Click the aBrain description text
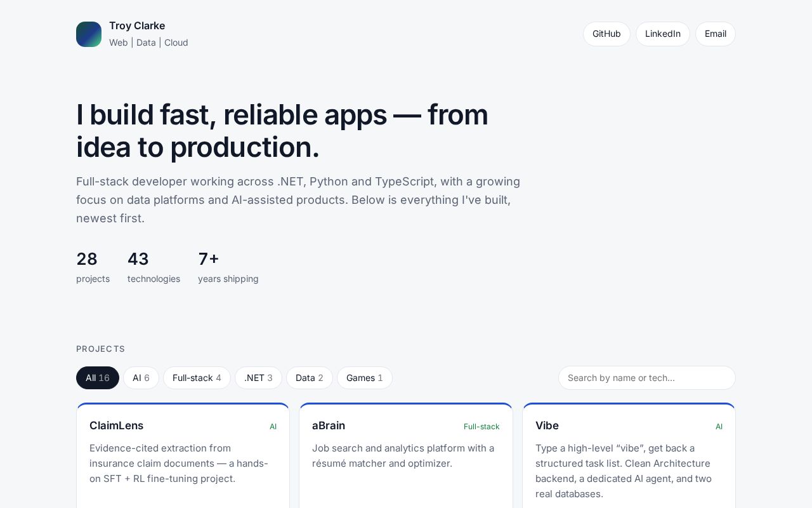The width and height of the screenshot is (812, 508). [x=403, y=456]
